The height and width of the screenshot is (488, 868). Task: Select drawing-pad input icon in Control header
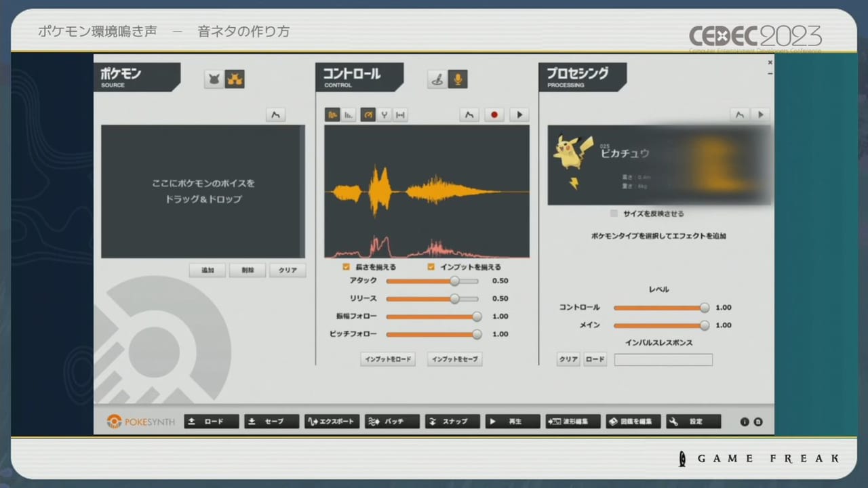coord(438,79)
